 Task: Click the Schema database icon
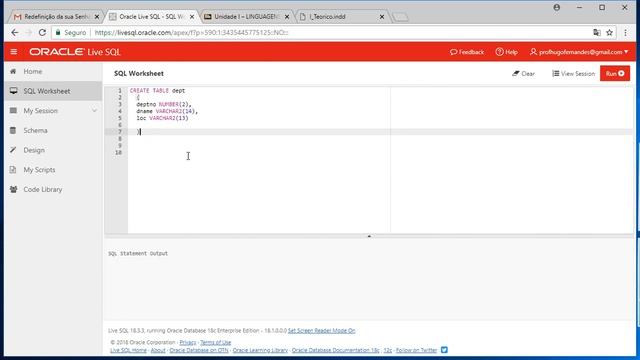13,130
